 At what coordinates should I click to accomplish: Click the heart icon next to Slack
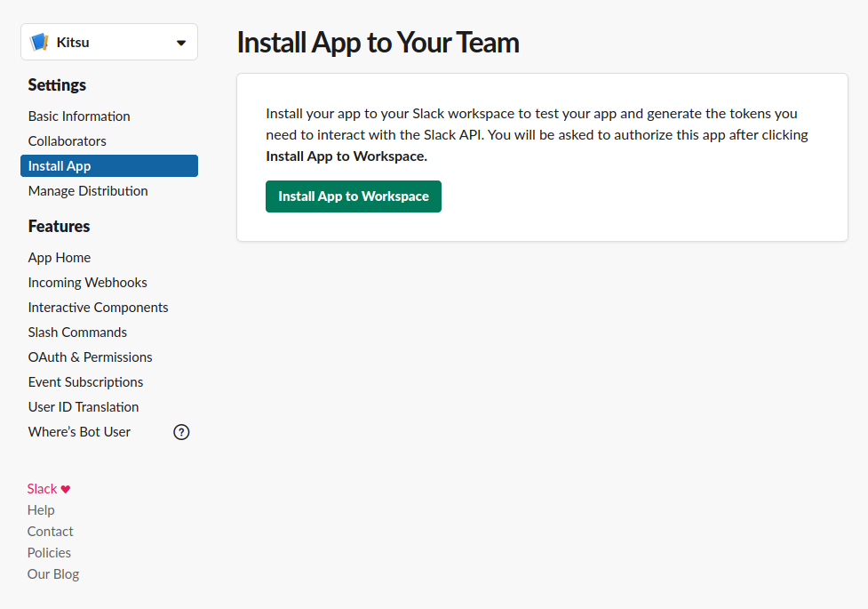click(64, 487)
